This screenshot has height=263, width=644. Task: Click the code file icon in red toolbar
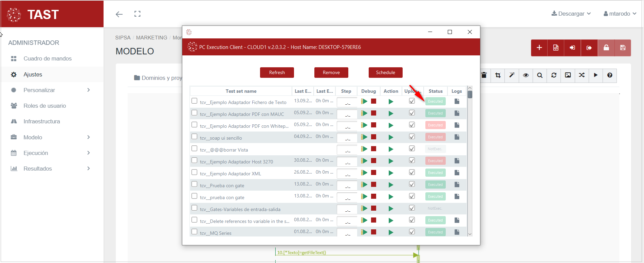pos(556,48)
